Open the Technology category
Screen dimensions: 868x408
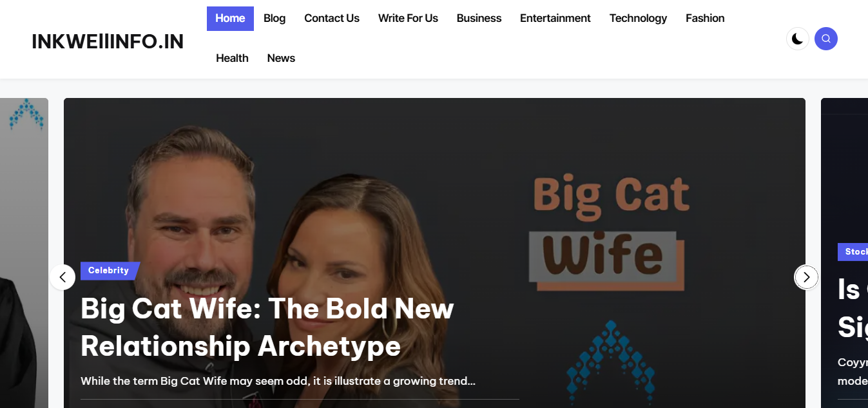(638, 19)
